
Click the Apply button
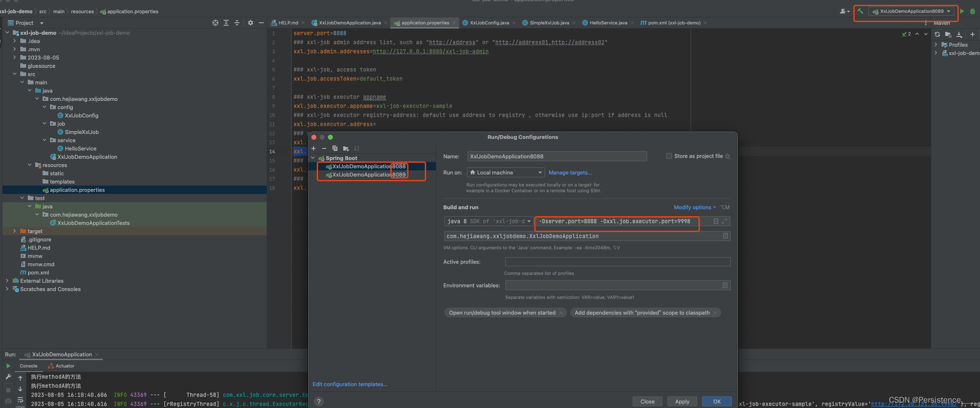click(682, 401)
